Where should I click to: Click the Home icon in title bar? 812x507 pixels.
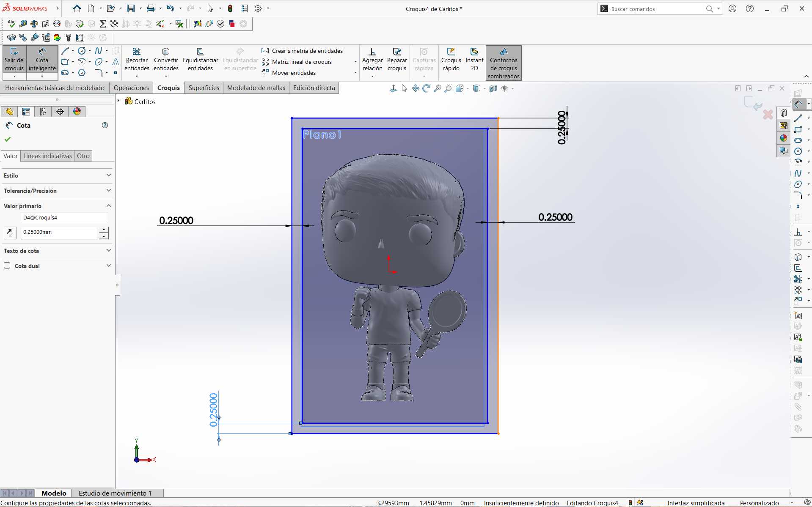click(x=77, y=8)
